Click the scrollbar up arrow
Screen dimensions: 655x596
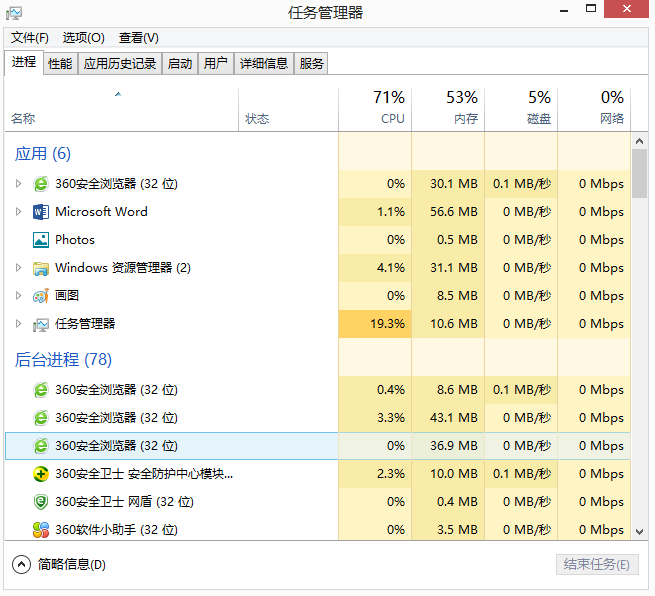click(x=640, y=141)
